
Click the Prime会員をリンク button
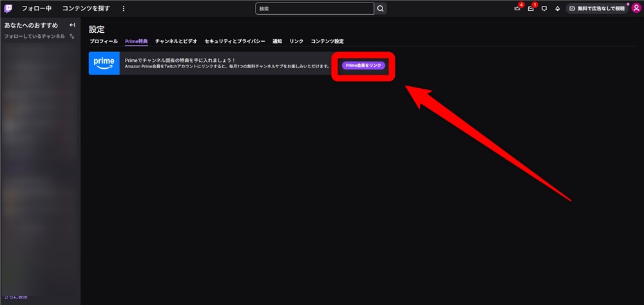(x=363, y=66)
